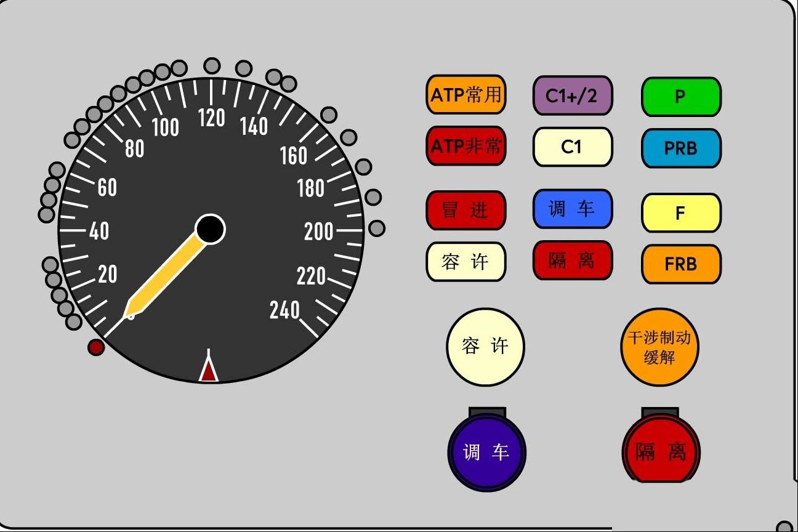
Task: Click the 220 label on the speedometer
Action: pos(311,277)
